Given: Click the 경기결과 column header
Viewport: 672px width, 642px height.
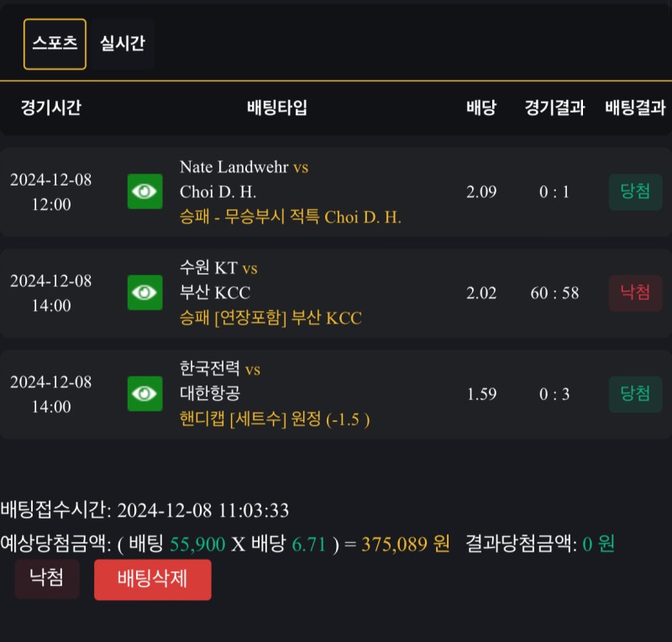Looking at the screenshot, I should [554, 108].
